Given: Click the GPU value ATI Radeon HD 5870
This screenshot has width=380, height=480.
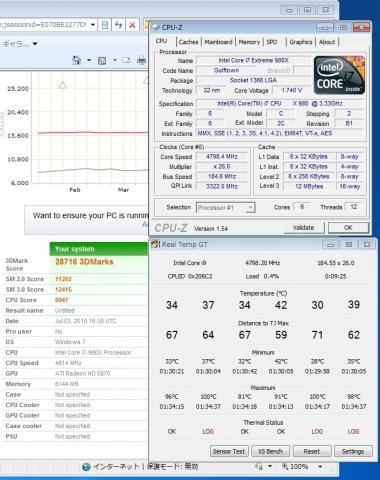Looking at the screenshot, I should tap(82, 373).
